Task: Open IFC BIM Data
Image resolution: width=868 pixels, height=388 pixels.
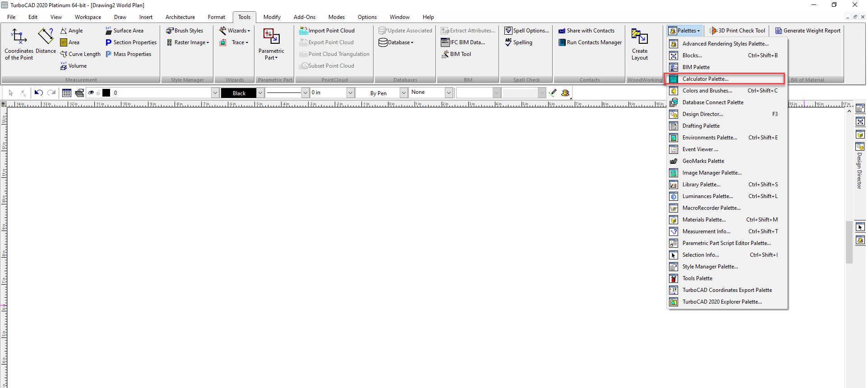Action: pos(463,42)
